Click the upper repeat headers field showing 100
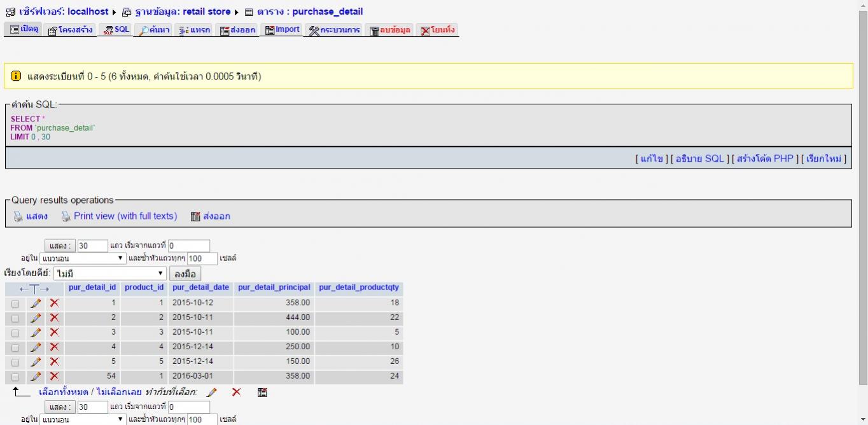The width and height of the screenshot is (868, 425). tap(202, 258)
